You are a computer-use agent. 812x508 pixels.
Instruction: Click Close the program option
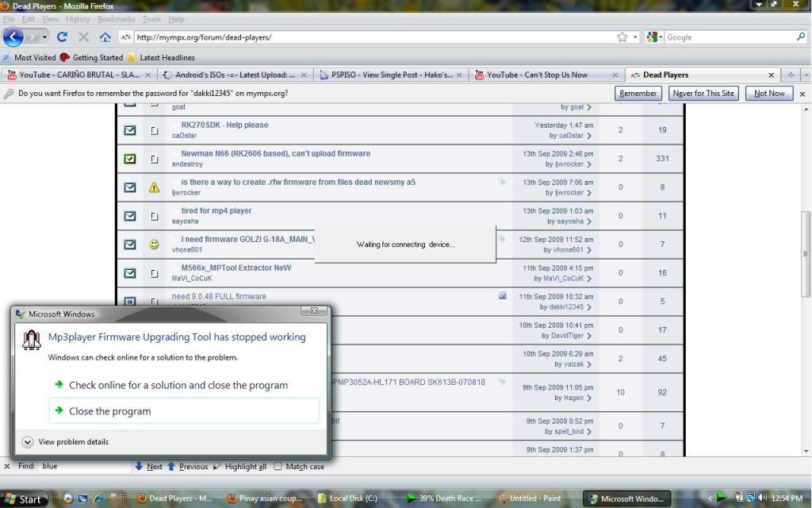(x=109, y=411)
